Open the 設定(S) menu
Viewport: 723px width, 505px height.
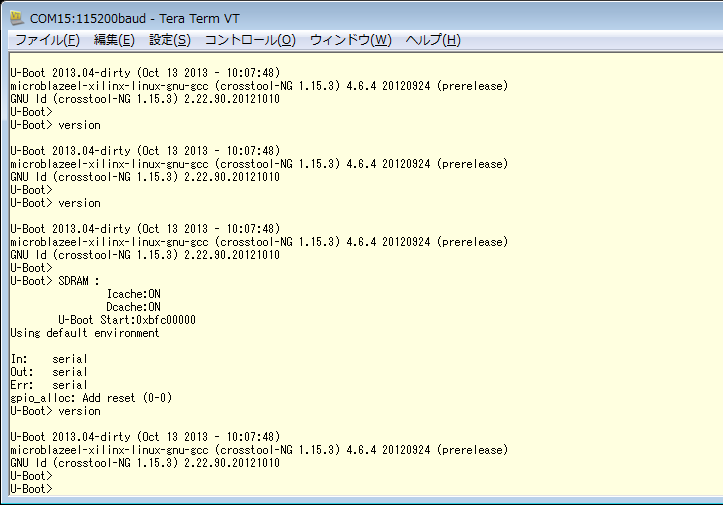[170, 40]
